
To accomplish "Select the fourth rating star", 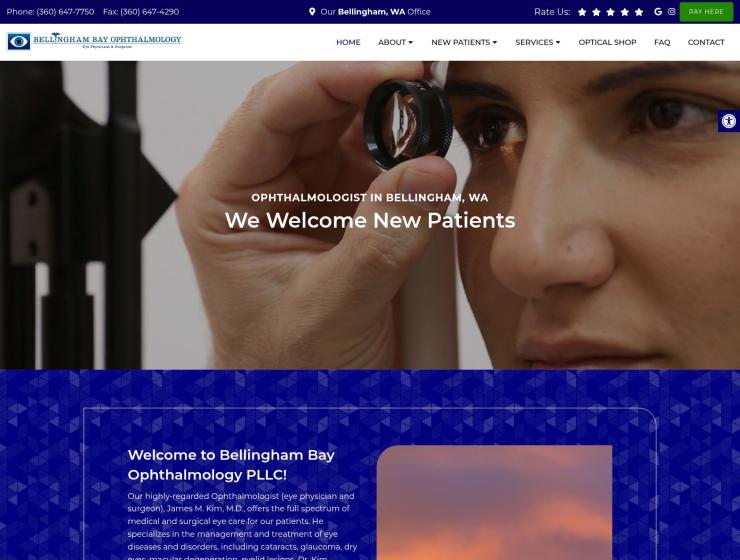I will [625, 12].
